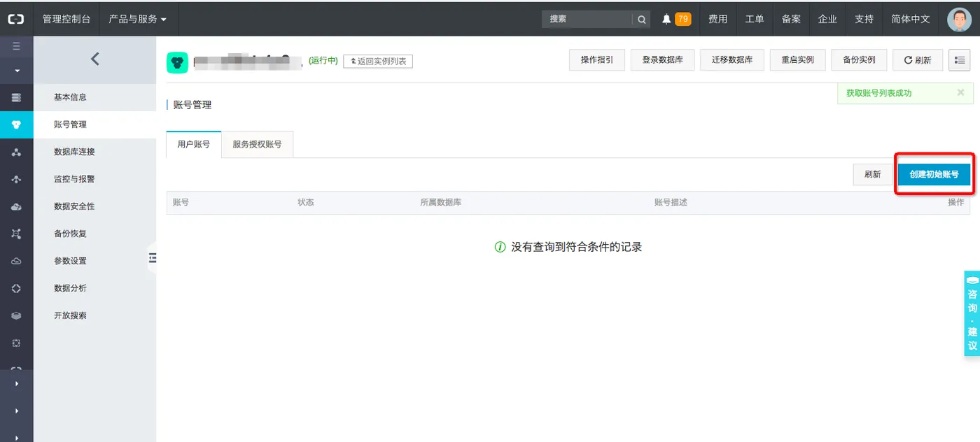Expand the first collapsed sidebar group arrow
The width and height of the screenshot is (980, 442).
[x=16, y=383]
